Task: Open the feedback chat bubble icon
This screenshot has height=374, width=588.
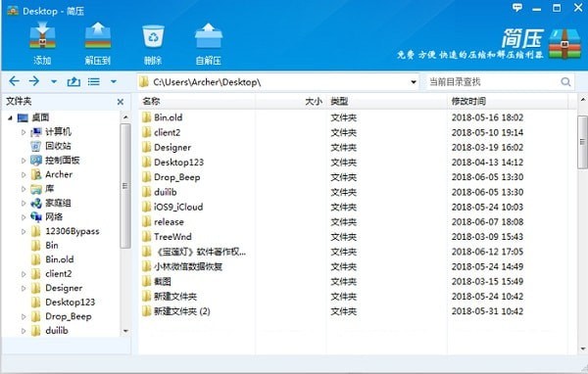Action: 517,8
